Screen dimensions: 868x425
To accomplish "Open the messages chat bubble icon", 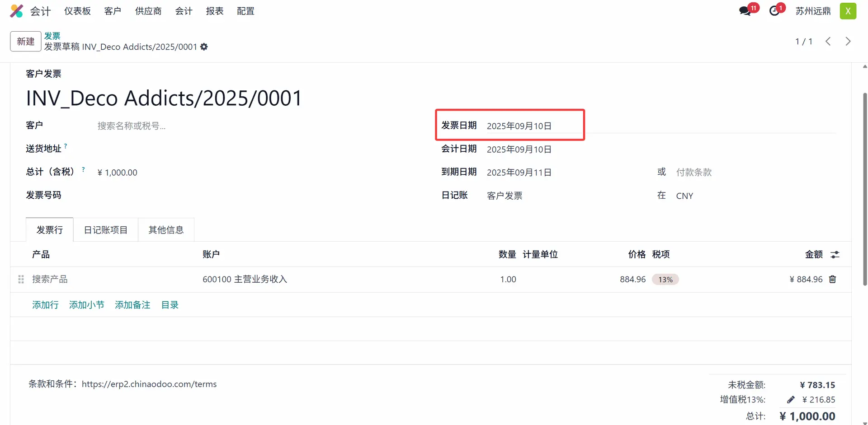I will coord(745,11).
